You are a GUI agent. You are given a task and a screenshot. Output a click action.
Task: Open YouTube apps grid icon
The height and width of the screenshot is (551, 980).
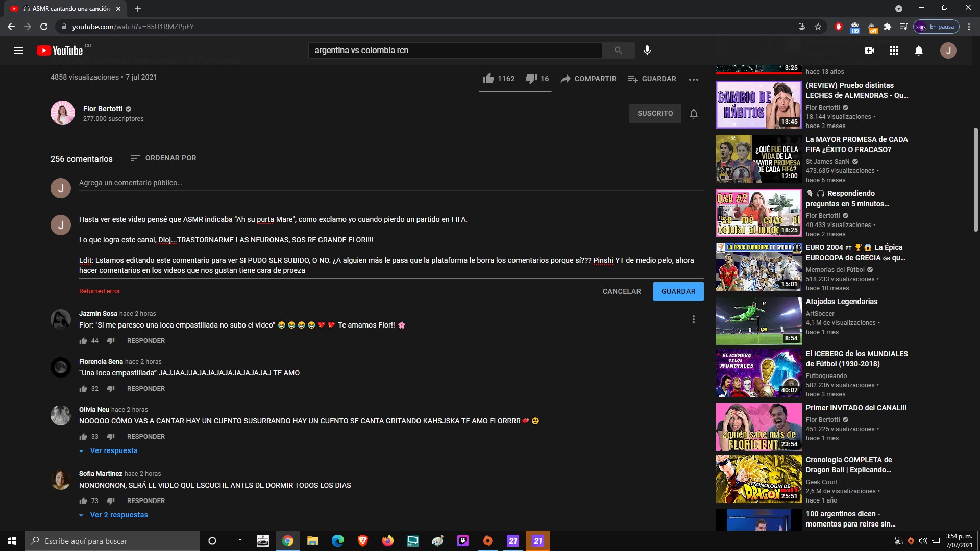click(894, 51)
